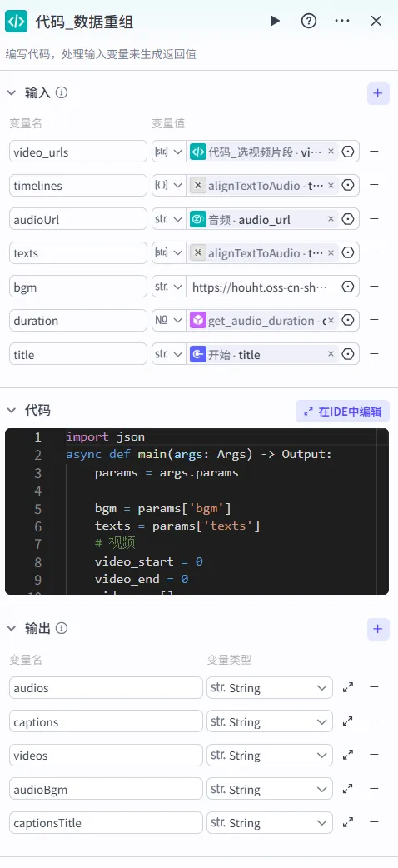Run the code node with play icon
Screen dimensions: 398x868
[275, 21]
